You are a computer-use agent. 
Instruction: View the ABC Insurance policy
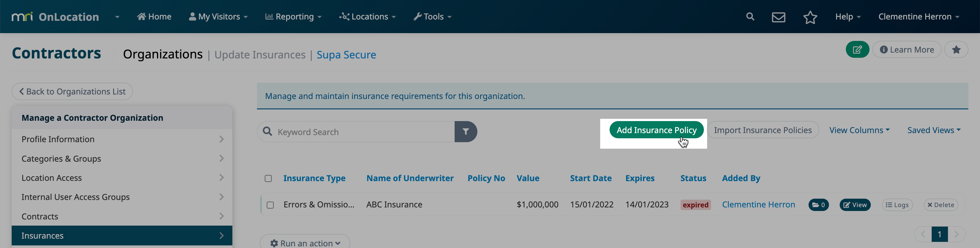[x=855, y=205]
